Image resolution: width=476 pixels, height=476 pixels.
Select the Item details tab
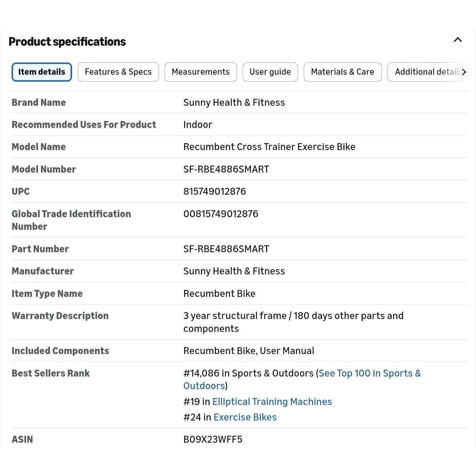42,72
